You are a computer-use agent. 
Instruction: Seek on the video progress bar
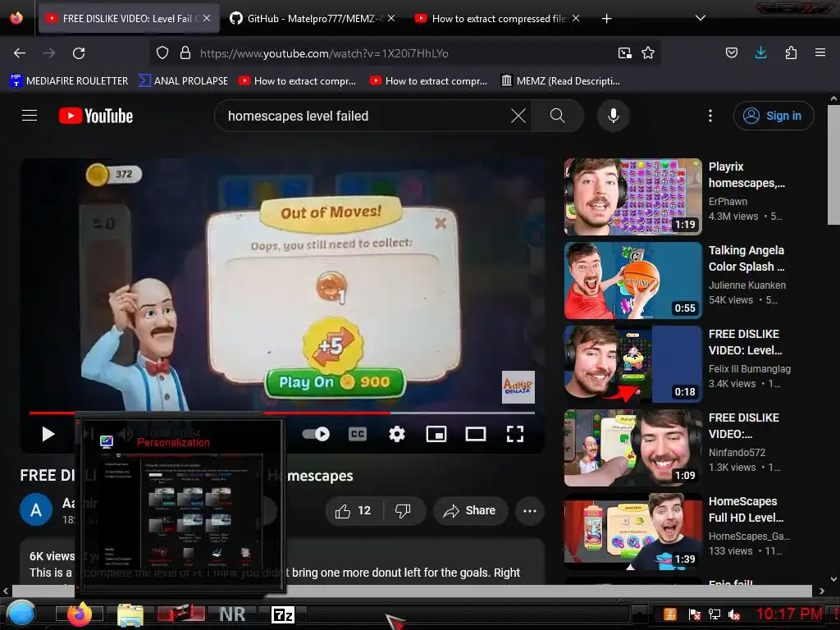[x=282, y=413]
